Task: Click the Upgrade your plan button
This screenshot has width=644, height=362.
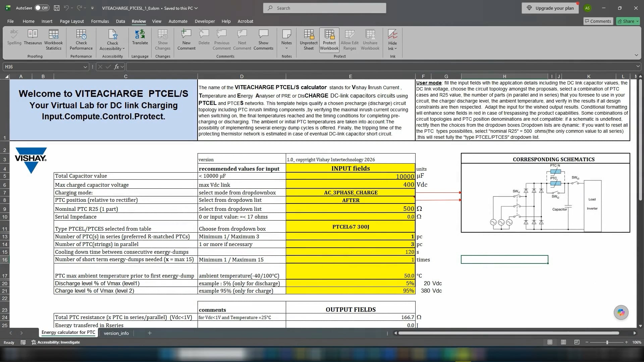Action: [x=550, y=8]
